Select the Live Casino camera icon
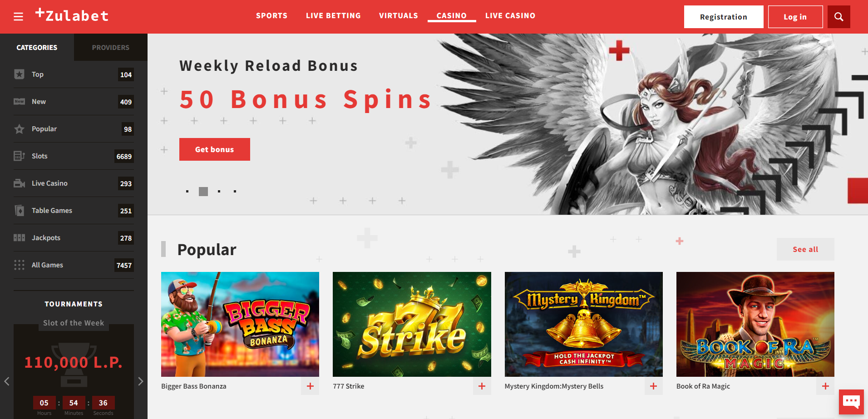 (x=19, y=183)
